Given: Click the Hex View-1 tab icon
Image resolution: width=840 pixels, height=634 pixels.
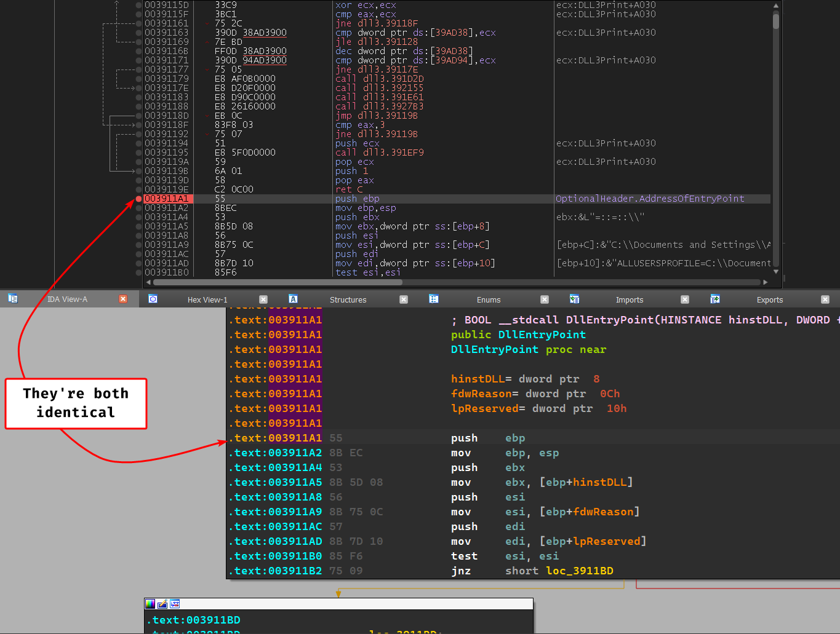Looking at the screenshot, I should (153, 299).
